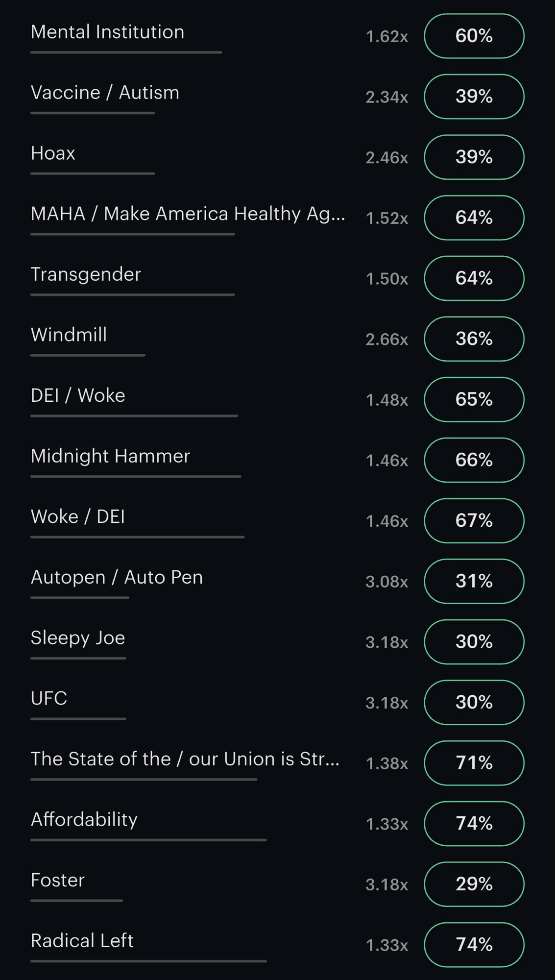Click the 2.34x multiplier for Vaccine / Autism
Viewport: 555px width, 980px height.
[x=386, y=97]
